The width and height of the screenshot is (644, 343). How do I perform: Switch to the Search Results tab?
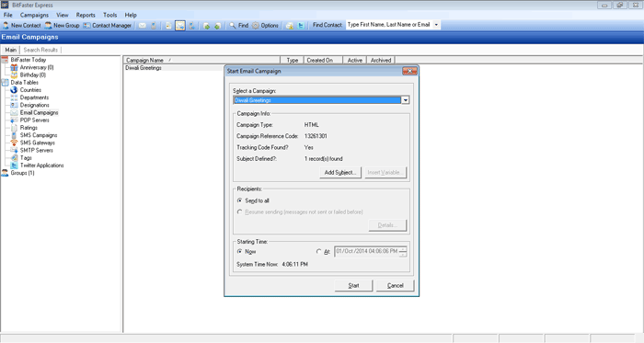(x=40, y=50)
